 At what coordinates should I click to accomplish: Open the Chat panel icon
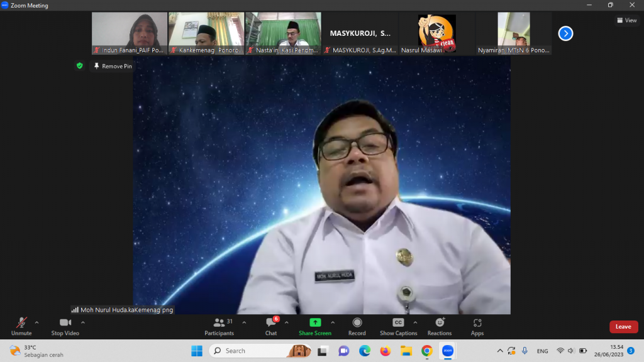pyautogui.click(x=270, y=323)
